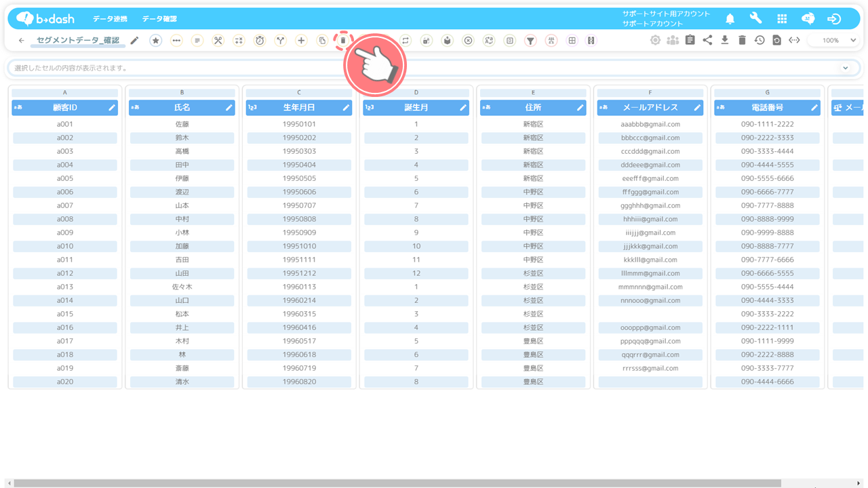Edit the 住所 column header pencil
This screenshot has height=488, width=868.
[x=580, y=107]
